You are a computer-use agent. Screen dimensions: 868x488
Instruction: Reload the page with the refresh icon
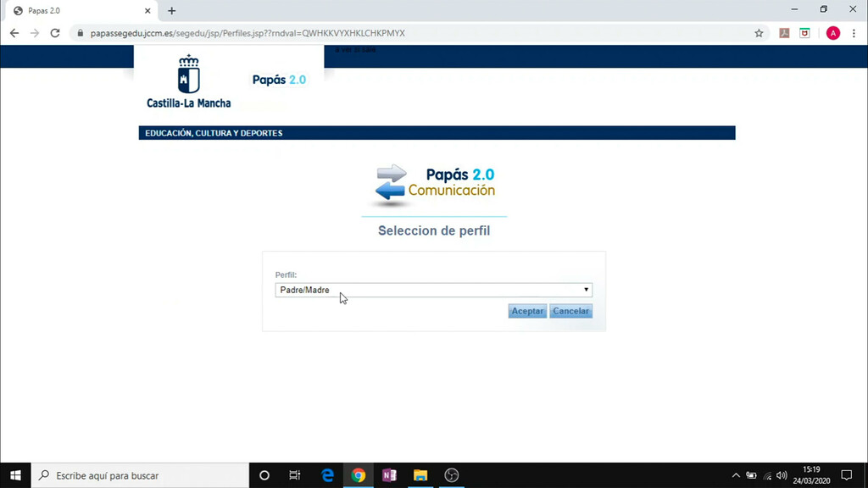[x=55, y=33]
